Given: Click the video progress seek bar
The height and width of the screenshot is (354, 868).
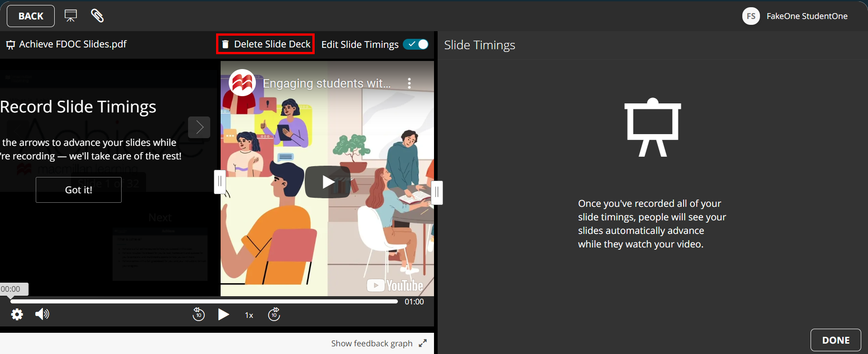Looking at the screenshot, I should coord(203,301).
